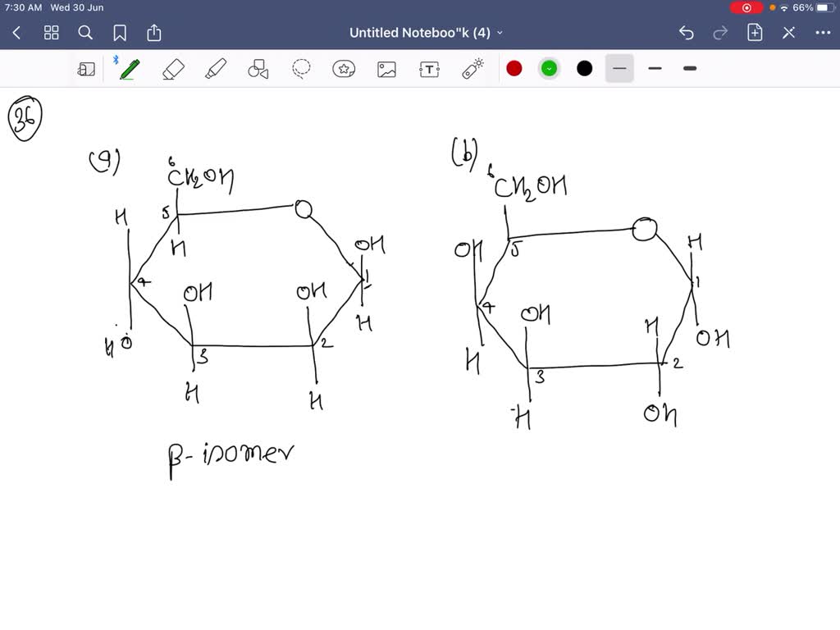Toggle read-only mode with the page icon
Viewport: 840px width, 630px height.
[87, 69]
